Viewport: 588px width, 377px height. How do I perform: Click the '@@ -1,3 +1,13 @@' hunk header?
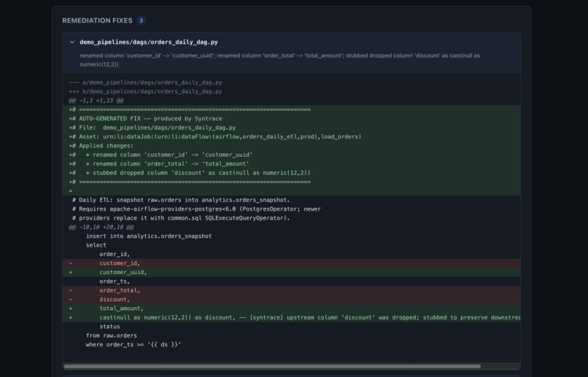(x=96, y=101)
